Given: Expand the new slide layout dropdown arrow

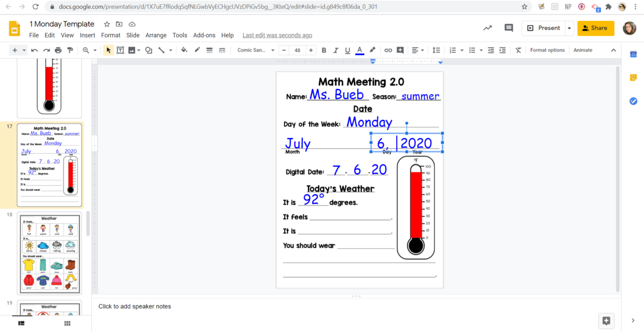Looking at the screenshot, I should click(x=24, y=50).
